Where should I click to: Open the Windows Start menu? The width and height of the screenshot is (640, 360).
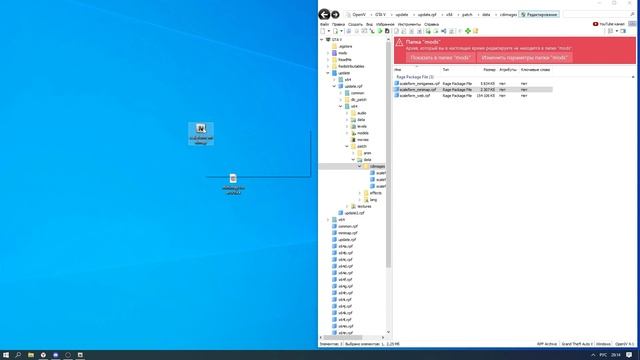[6, 355]
